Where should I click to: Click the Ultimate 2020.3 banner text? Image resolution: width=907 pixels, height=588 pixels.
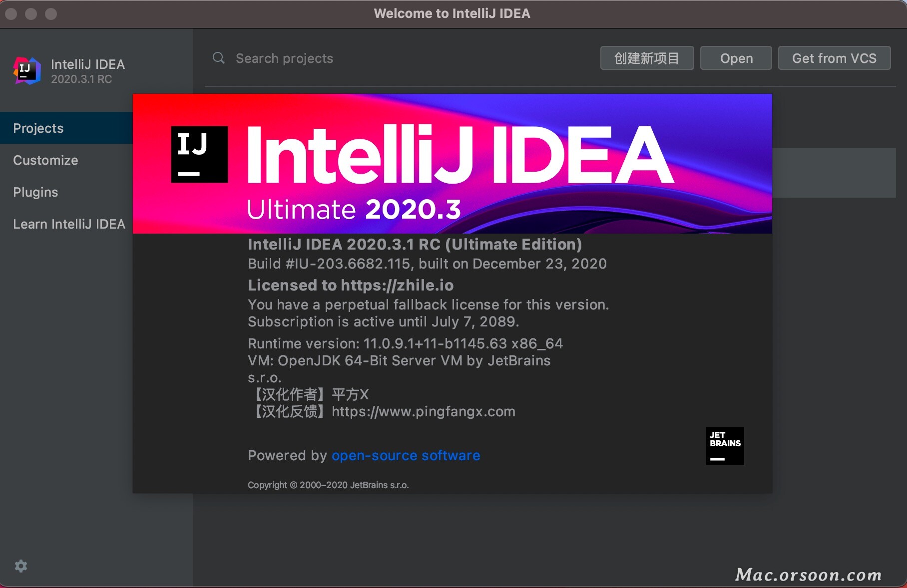point(354,209)
